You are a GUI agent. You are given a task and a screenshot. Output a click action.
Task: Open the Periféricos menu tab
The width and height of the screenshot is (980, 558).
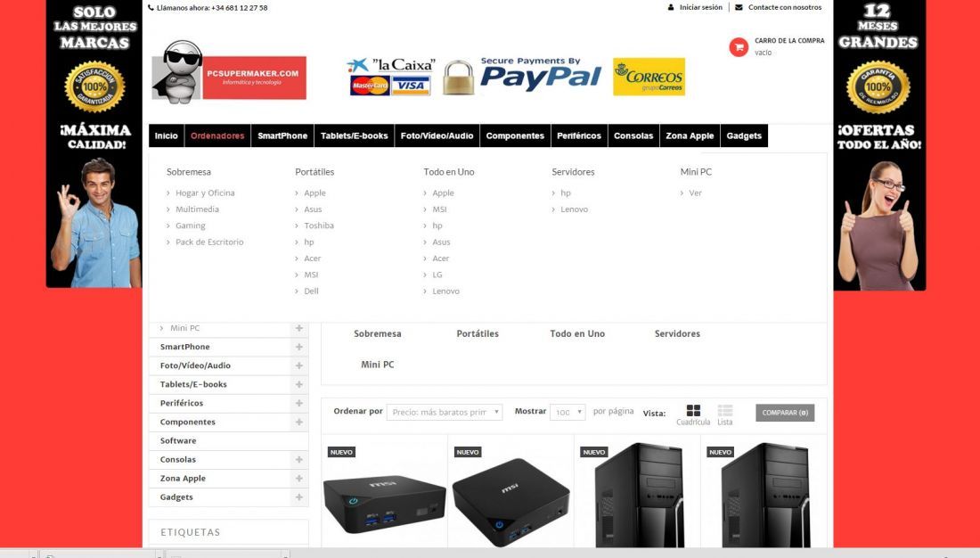579,135
